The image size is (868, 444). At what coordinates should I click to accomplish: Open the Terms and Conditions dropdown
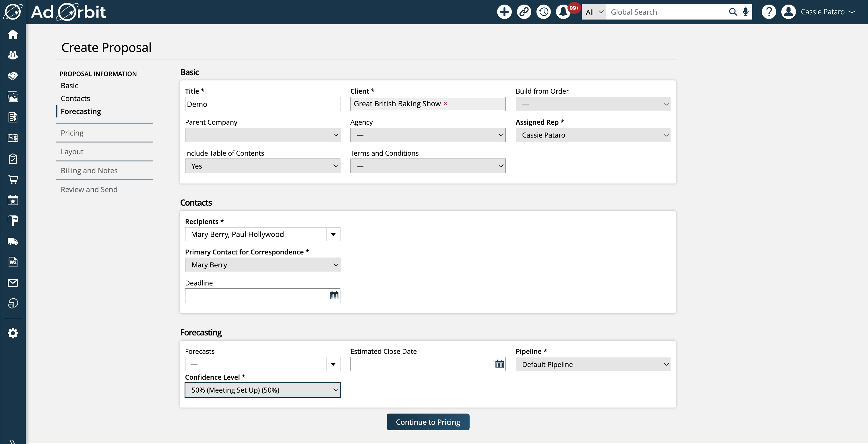pos(428,166)
